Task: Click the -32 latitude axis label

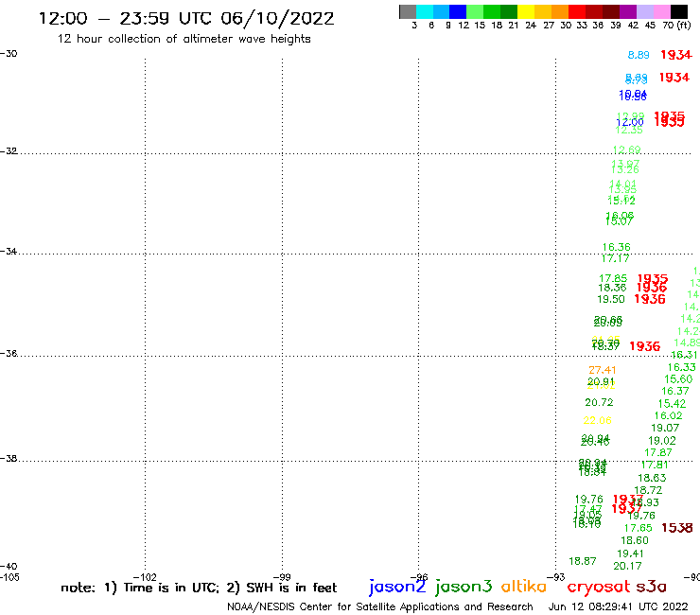Action: click(9, 151)
